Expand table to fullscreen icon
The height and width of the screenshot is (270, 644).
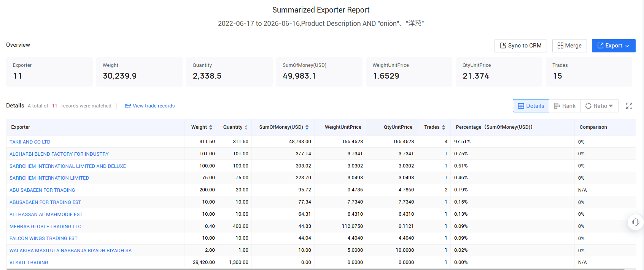tap(629, 106)
